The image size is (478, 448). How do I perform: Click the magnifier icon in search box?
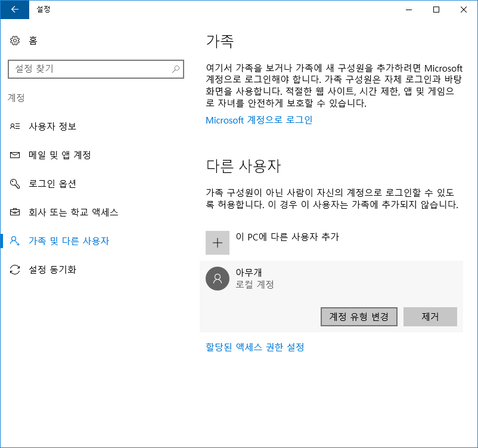pos(176,69)
